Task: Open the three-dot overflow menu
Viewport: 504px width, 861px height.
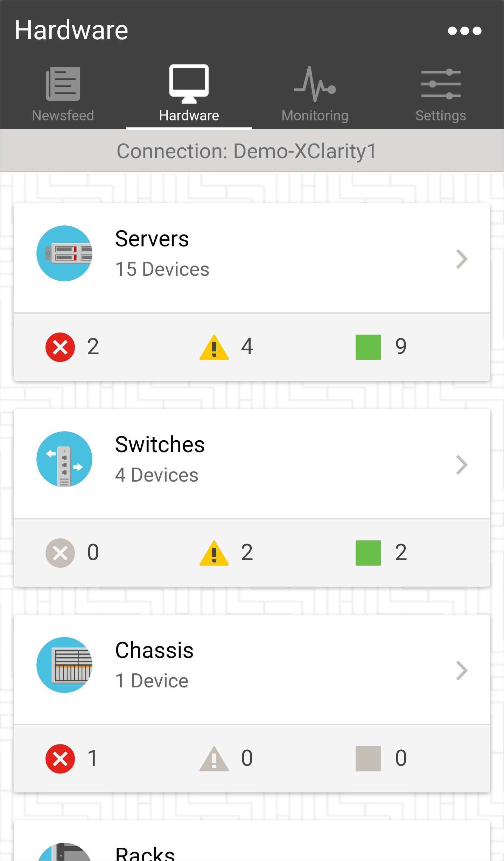Action: tap(464, 31)
